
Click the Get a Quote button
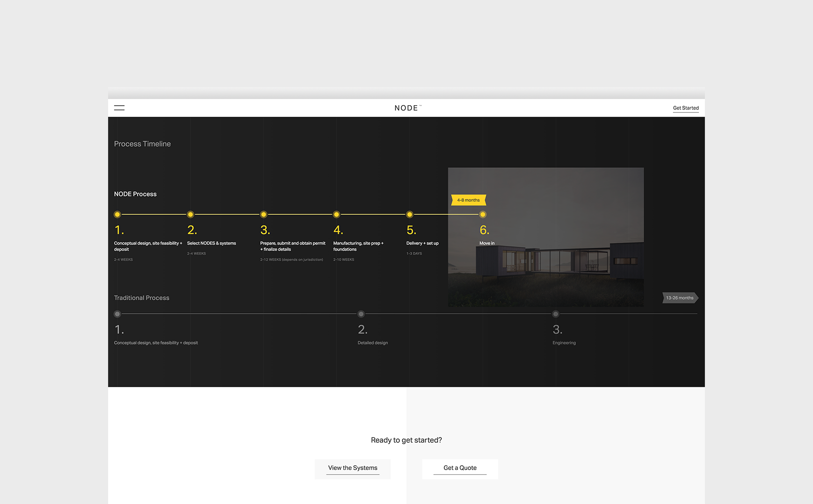[x=460, y=469]
